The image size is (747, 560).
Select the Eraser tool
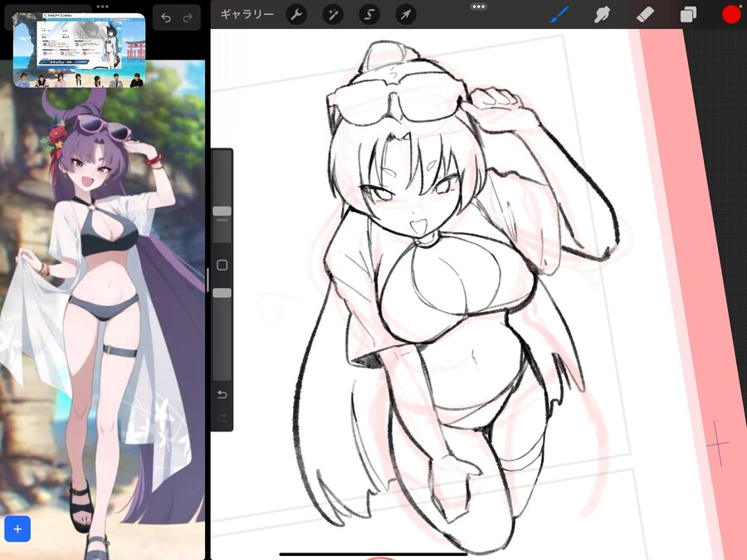tap(645, 15)
